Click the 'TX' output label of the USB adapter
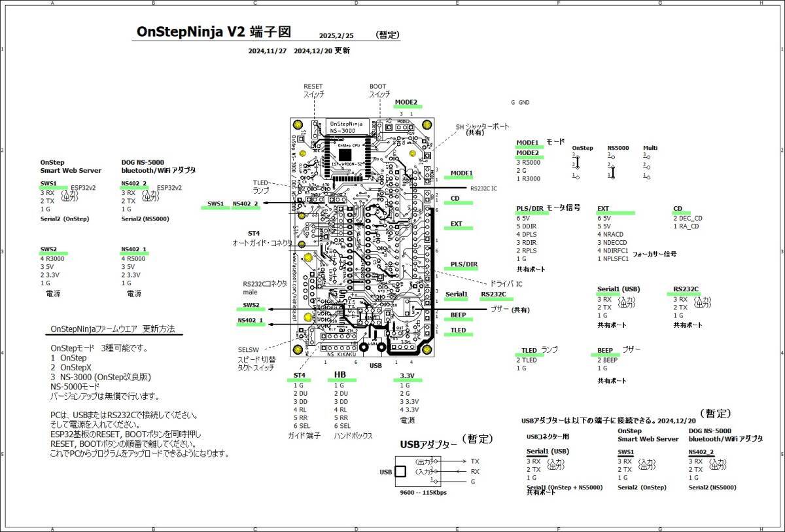Viewport: 785px width, 532px height. pos(475,461)
